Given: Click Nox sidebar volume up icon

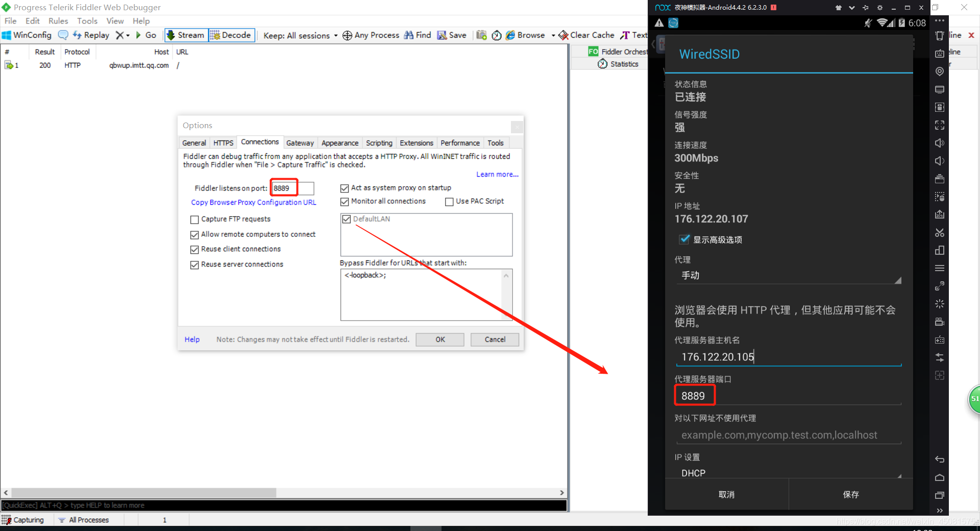Looking at the screenshot, I should point(940,143).
